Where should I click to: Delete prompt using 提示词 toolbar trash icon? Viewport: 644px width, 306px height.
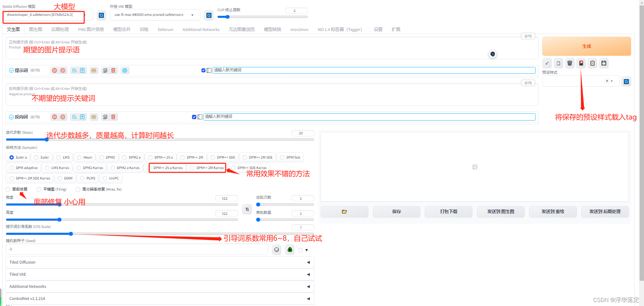coord(113,70)
